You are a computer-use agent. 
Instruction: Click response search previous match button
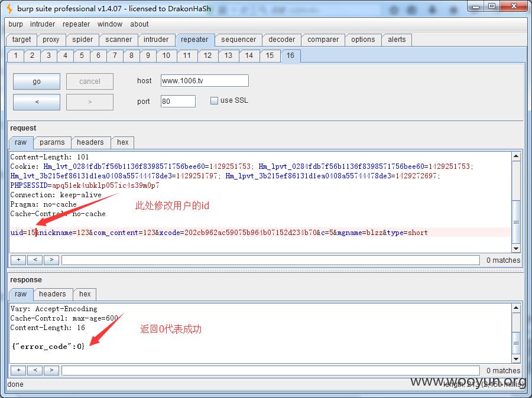(x=35, y=370)
